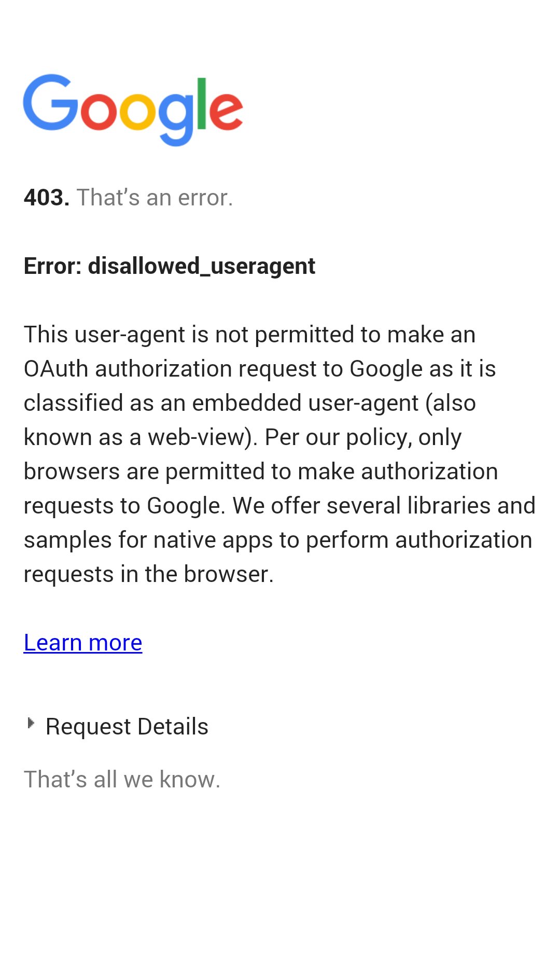560x957 pixels.
Task: Click the green letter l in logo
Action: pos(202,103)
